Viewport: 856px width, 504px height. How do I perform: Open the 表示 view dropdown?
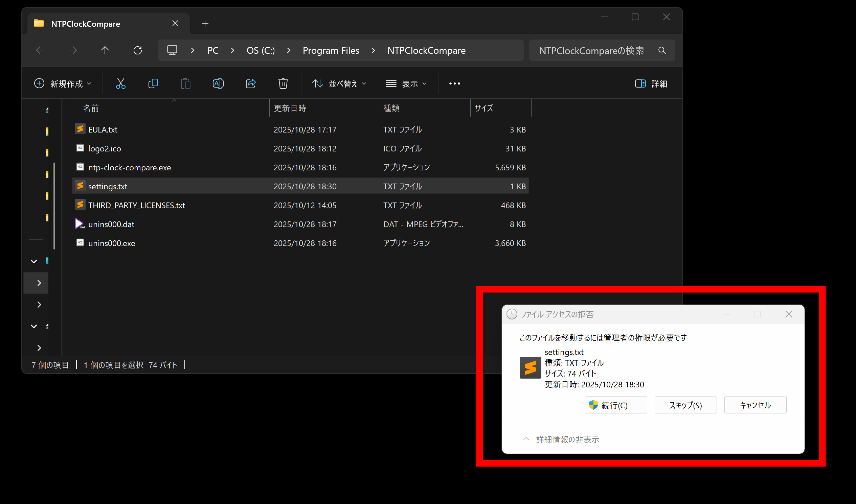(x=406, y=83)
